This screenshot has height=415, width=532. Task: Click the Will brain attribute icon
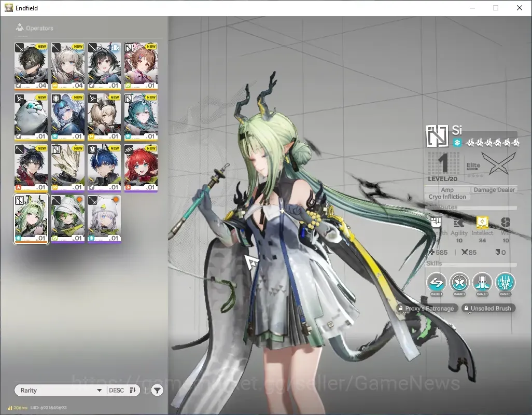pos(506,223)
